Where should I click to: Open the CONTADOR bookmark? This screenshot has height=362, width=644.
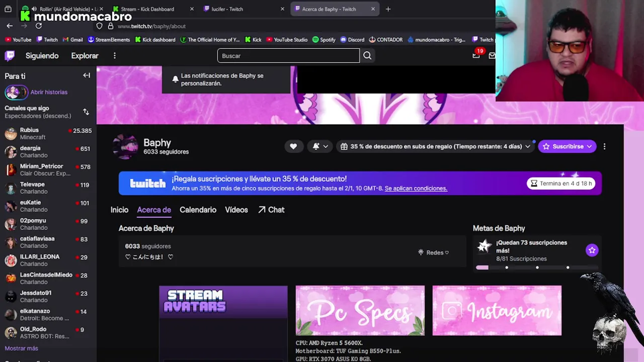coord(385,40)
